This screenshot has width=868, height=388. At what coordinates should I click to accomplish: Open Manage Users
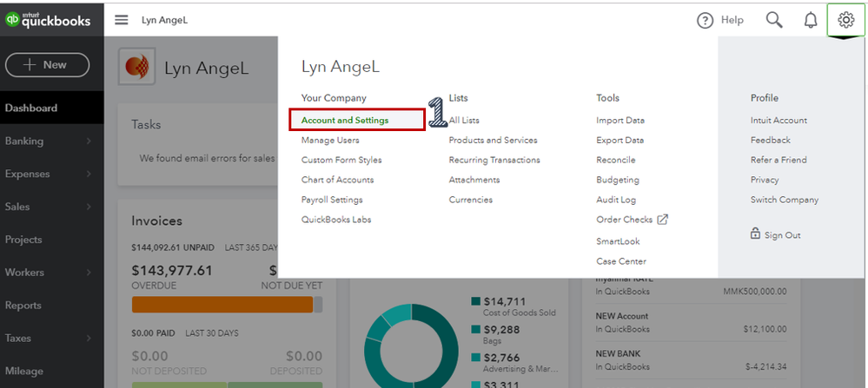330,140
